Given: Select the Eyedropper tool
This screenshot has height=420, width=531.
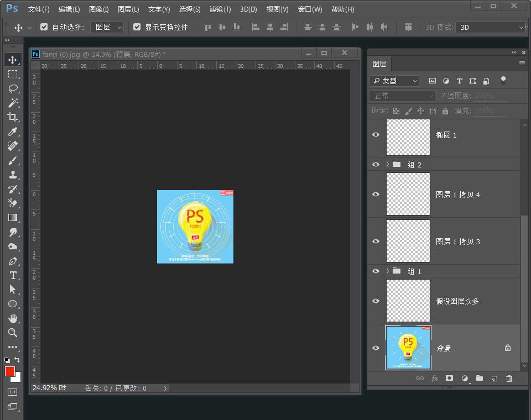Looking at the screenshot, I should (x=13, y=132).
